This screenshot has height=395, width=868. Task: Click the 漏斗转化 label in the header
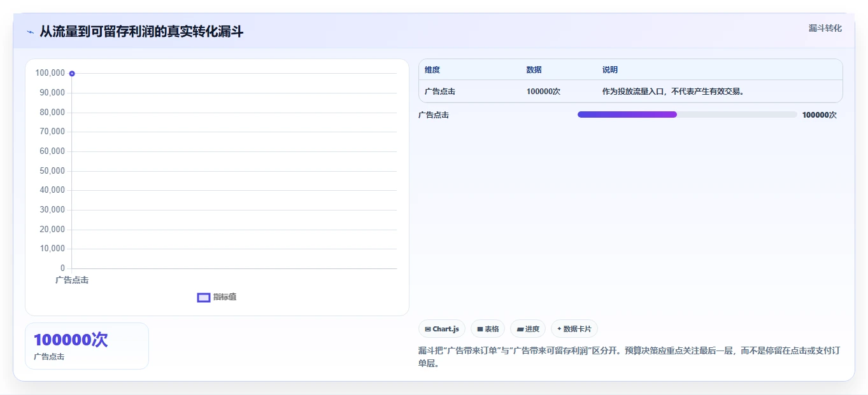click(825, 28)
